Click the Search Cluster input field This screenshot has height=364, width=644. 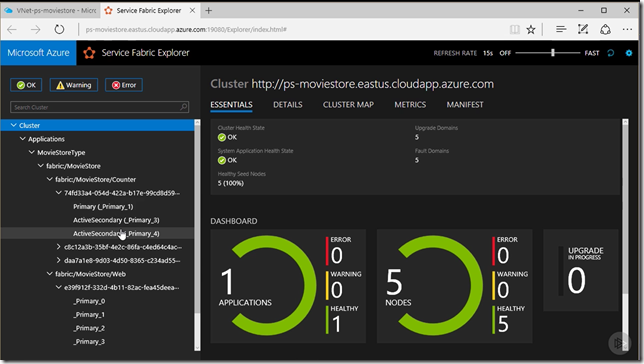click(x=99, y=107)
